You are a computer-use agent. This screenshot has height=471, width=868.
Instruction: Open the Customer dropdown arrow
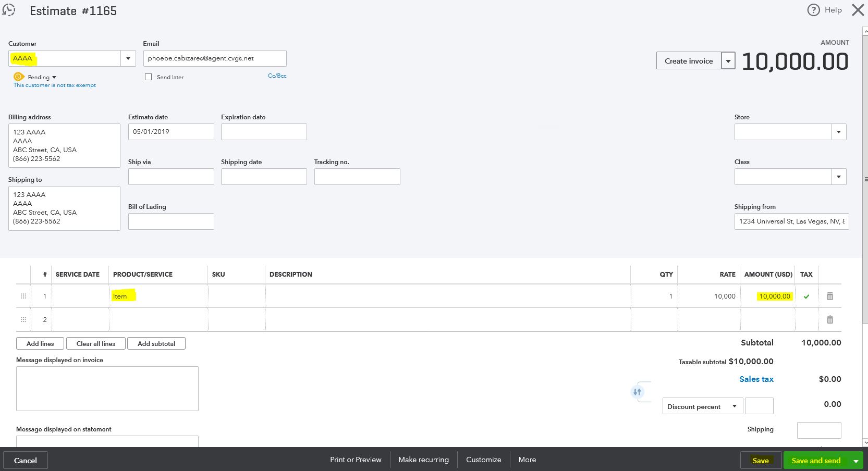[128, 58]
